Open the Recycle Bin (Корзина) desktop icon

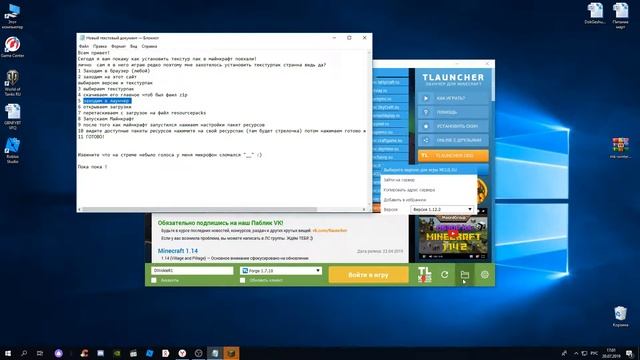point(620,317)
